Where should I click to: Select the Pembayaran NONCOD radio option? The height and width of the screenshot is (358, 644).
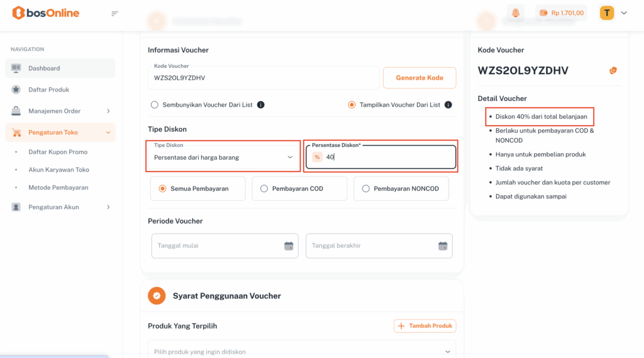(x=366, y=188)
